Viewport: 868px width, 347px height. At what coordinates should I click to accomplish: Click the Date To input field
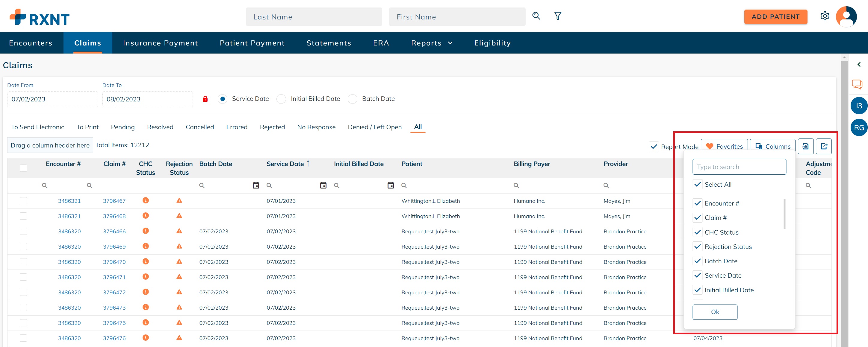[147, 99]
